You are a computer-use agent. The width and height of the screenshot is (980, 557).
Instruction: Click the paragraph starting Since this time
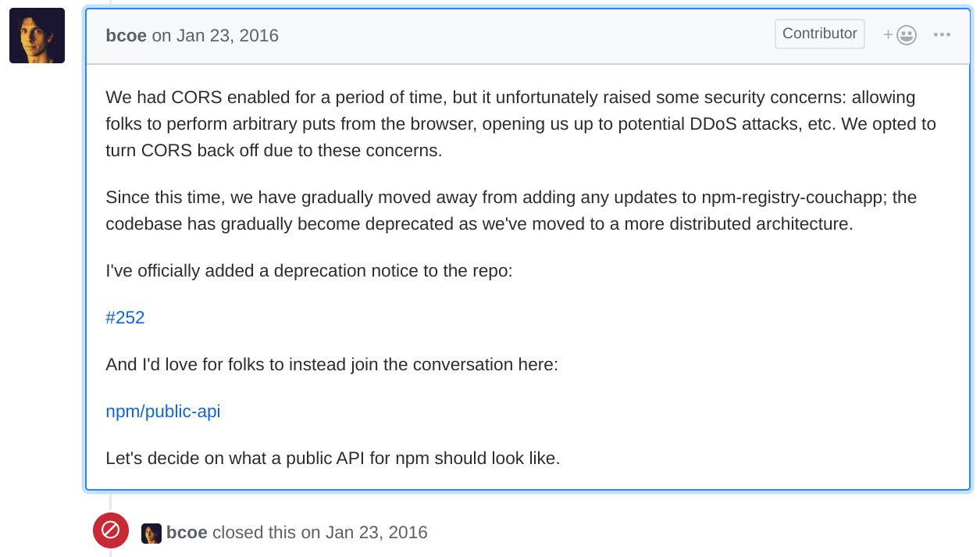click(x=511, y=210)
